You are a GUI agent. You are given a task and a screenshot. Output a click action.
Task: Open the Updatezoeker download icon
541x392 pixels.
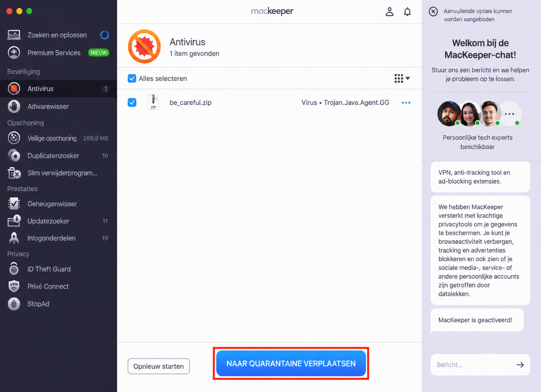coord(14,221)
